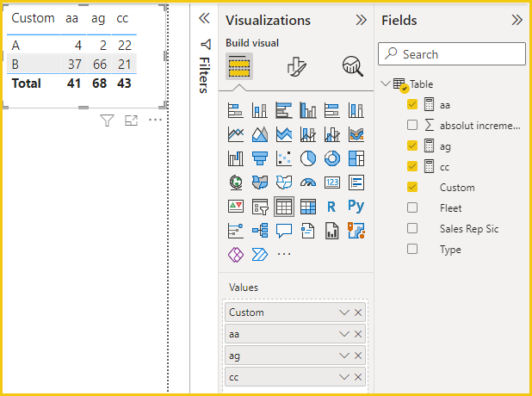This screenshot has height=396, width=532.
Task: Select the Table visual icon
Action: click(284, 207)
